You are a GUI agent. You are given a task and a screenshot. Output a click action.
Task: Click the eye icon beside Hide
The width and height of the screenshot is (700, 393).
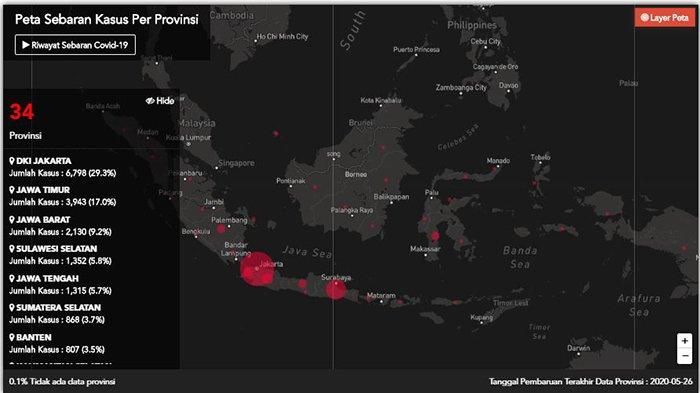pyautogui.click(x=150, y=101)
